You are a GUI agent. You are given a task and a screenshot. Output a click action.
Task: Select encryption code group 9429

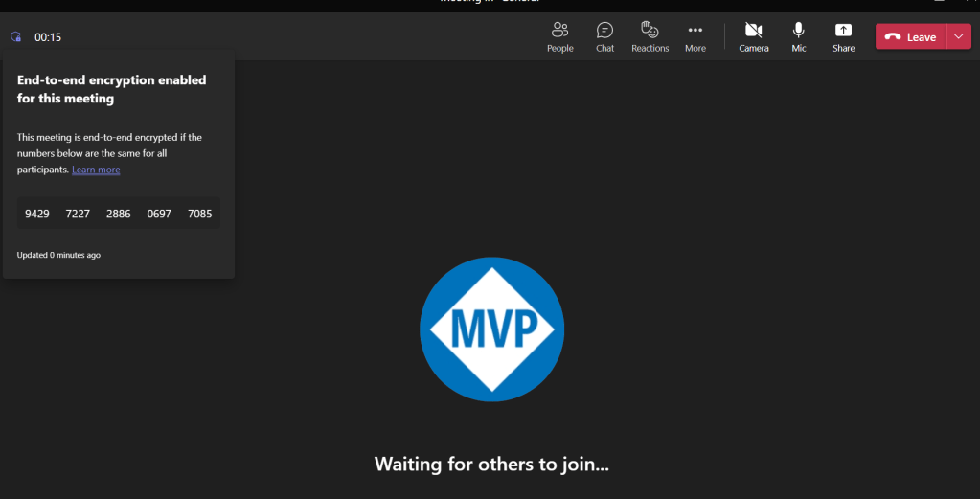pos(37,214)
